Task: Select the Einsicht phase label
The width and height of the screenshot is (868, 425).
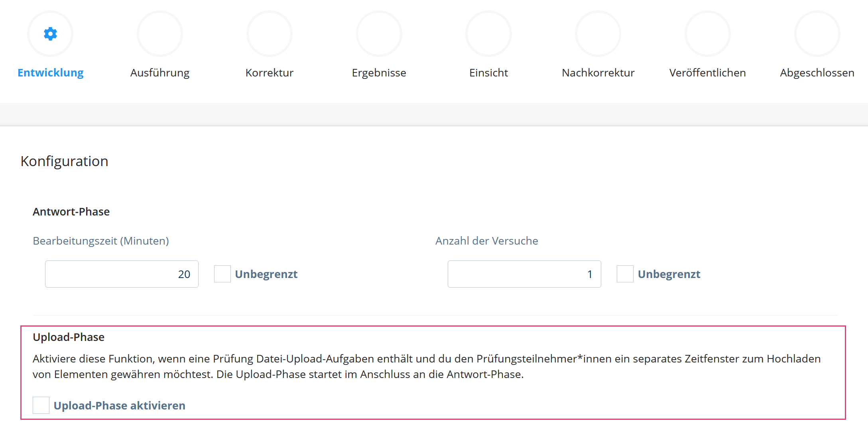Action: click(x=488, y=72)
